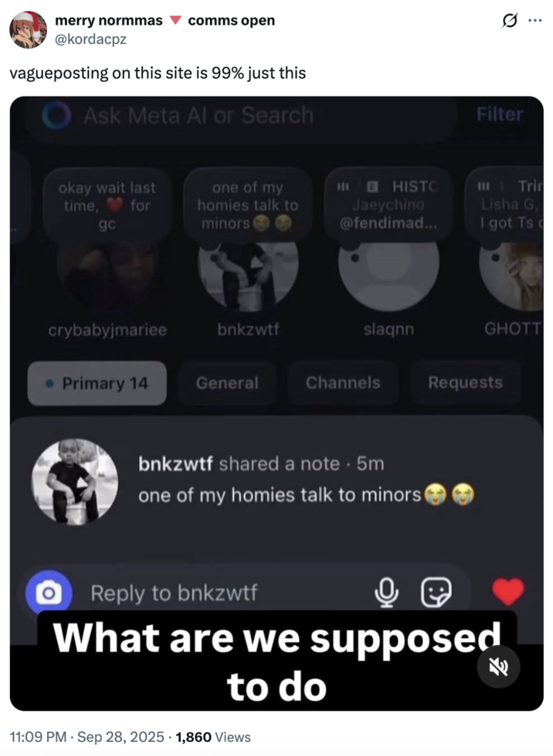Select the Primary 14 tab
Viewport: 553px width, 756px height.
point(97,383)
